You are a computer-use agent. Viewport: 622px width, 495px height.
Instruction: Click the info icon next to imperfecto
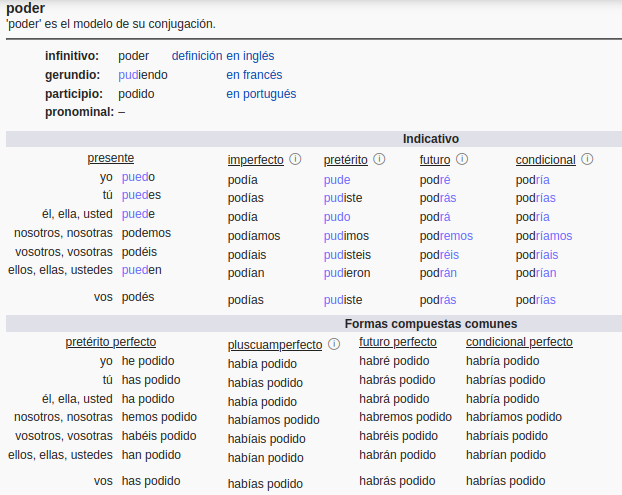click(x=295, y=159)
